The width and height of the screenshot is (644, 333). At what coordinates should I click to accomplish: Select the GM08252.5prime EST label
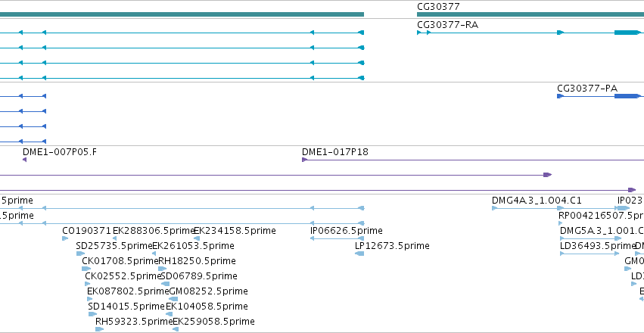(x=209, y=291)
